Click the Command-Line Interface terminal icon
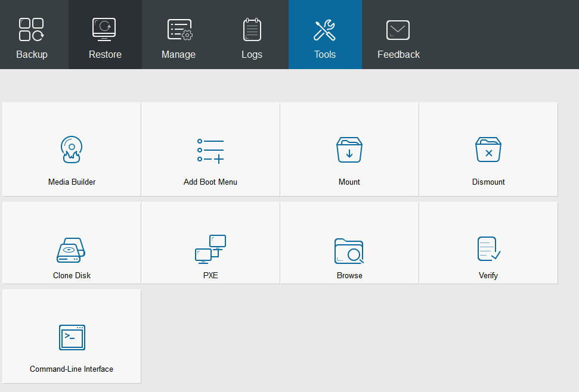Screen dimensions: 579x392 point(72,337)
